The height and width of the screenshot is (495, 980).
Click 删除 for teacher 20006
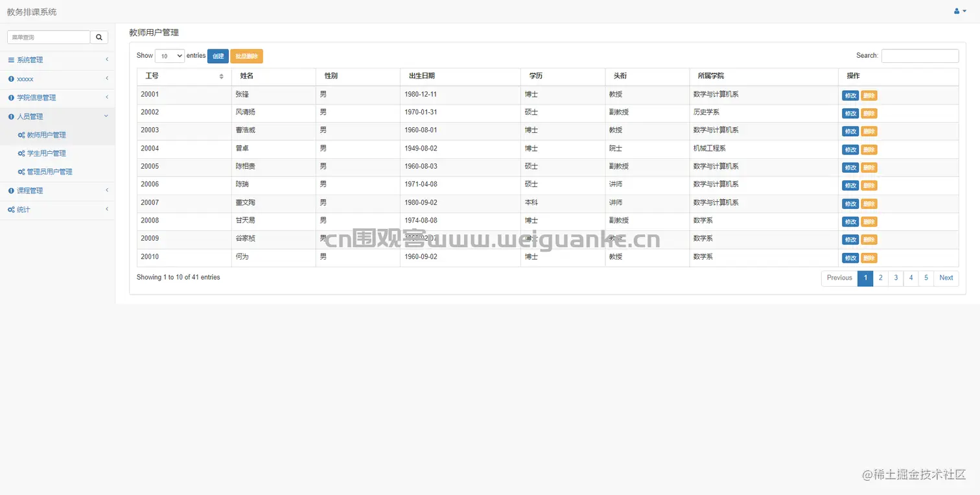(x=869, y=186)
